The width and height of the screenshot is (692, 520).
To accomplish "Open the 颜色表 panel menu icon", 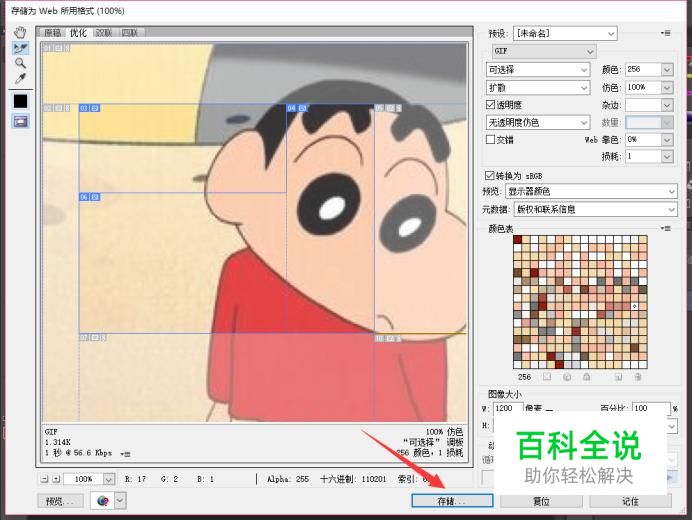I will 666,228.
